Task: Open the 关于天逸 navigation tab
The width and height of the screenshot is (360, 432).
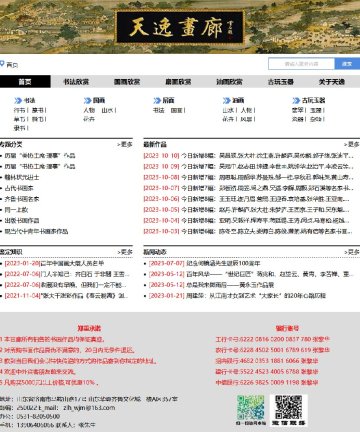Action: pos(332,82)
